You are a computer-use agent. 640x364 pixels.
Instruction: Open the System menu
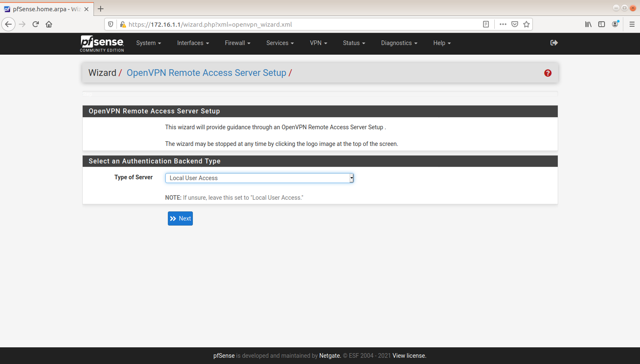pos(149,43)
